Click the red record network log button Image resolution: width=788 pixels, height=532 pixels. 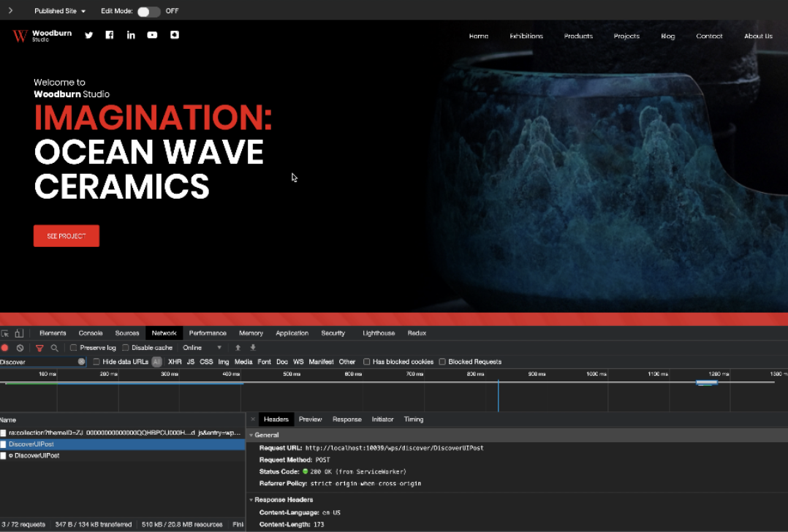click(5, 348)
